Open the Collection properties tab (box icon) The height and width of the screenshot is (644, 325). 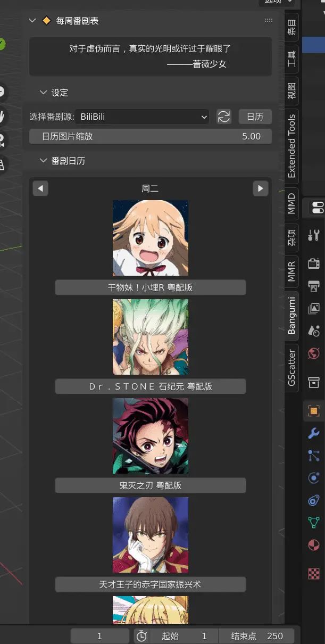coord(314,382)
